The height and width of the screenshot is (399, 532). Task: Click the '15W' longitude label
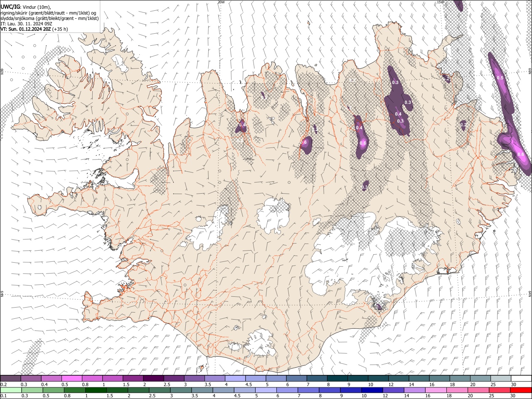(441, 2)
